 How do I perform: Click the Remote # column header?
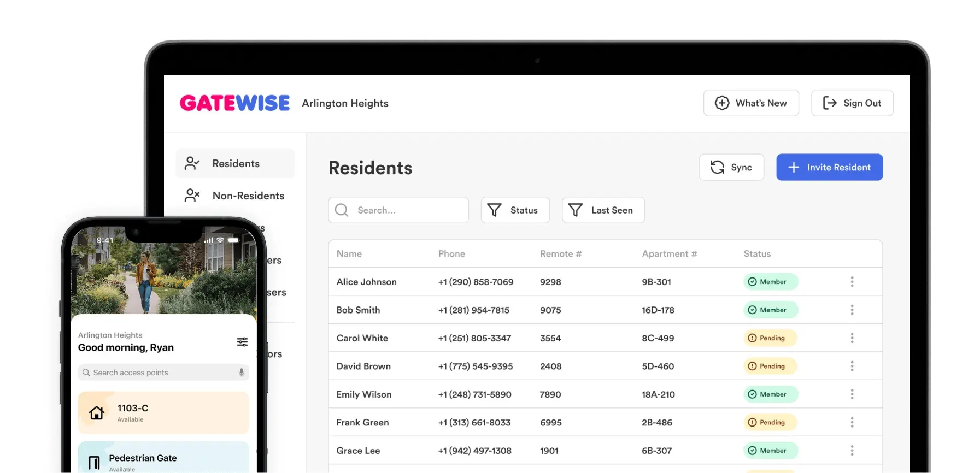pyautogui.click(x=561, y=254)
